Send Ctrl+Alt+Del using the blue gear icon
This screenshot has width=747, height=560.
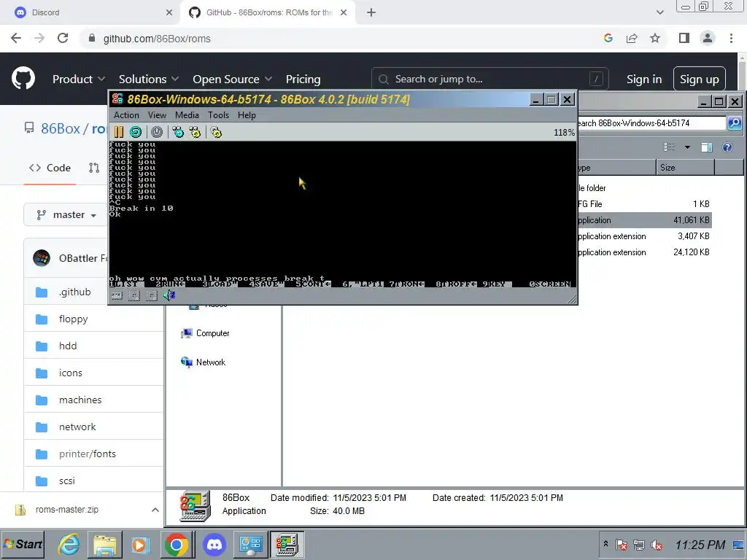pyautogui.click(x=178, y=132)
